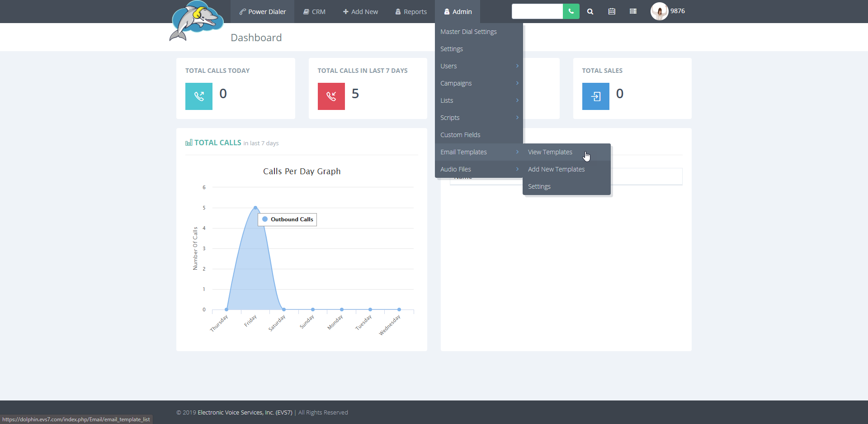Open Custom Fields
Viewport: 868px width, 424px height.
point(479,135)
